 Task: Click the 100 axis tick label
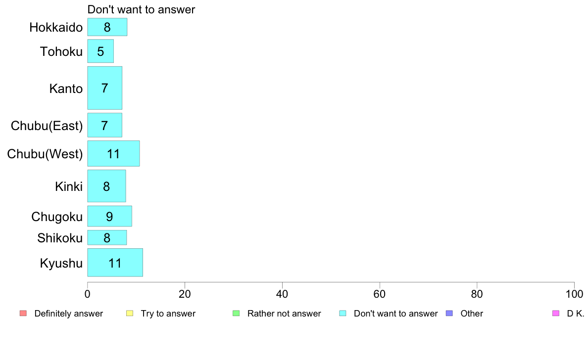coord(574,294)
